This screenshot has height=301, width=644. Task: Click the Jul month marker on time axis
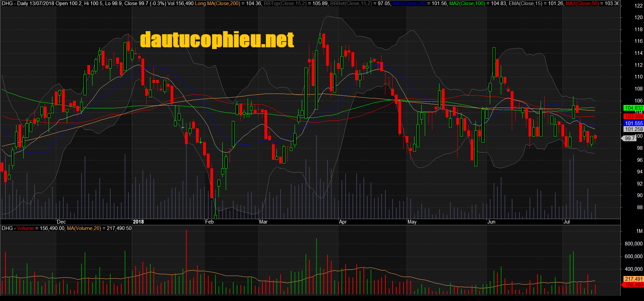567,222
